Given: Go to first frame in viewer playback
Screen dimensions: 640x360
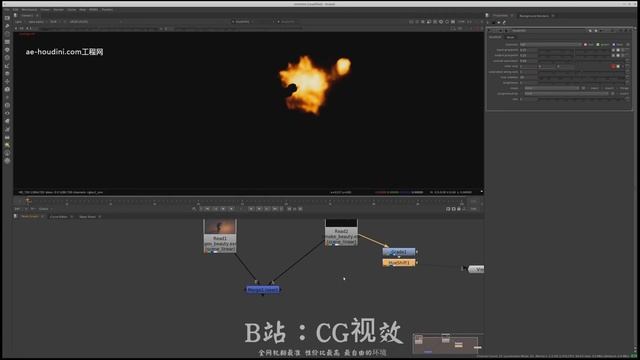Looking at the screenshot, I should (207, 209).
